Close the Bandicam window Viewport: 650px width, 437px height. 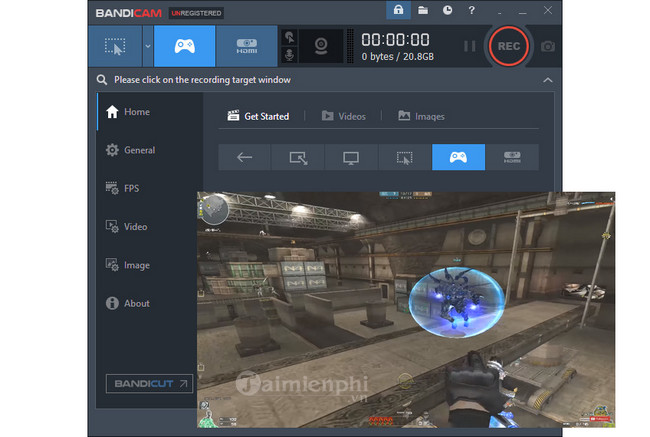click(x=548, y=10)
